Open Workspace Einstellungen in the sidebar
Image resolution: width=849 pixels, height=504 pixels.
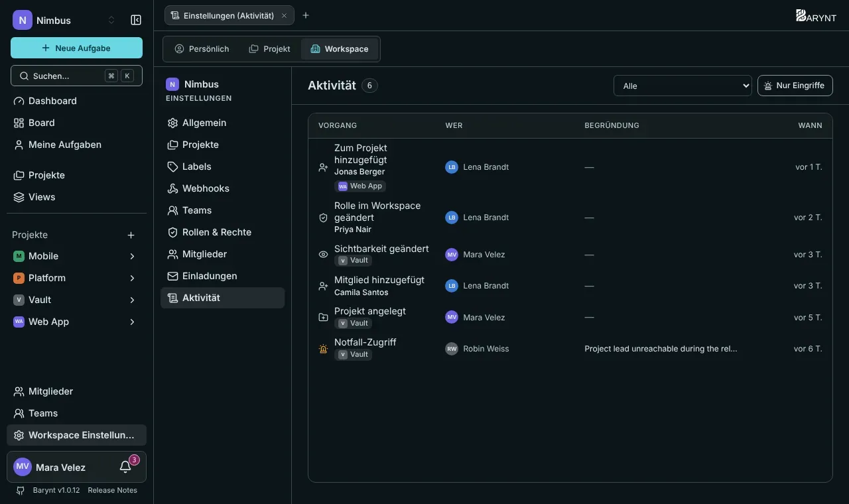tap(76, 435)
